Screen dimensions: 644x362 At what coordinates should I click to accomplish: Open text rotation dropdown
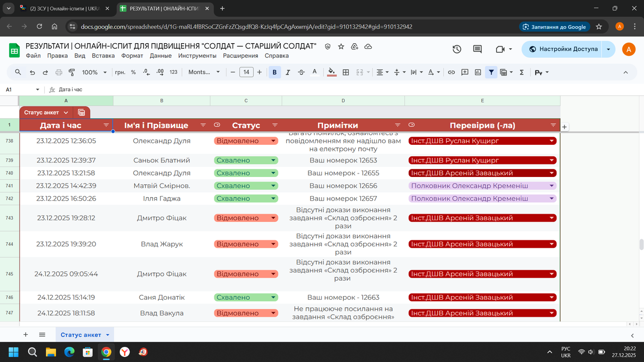(x=434, y=72)
